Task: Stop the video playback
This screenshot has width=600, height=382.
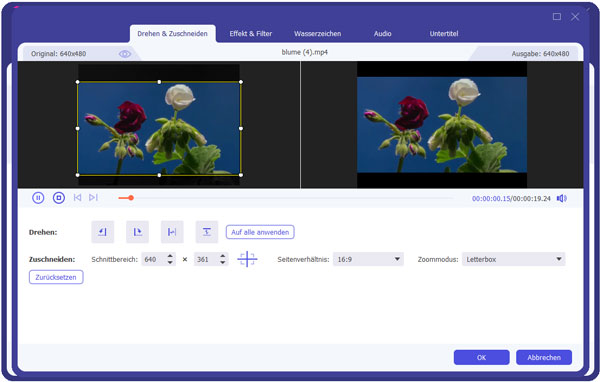Action: point(59,198)
